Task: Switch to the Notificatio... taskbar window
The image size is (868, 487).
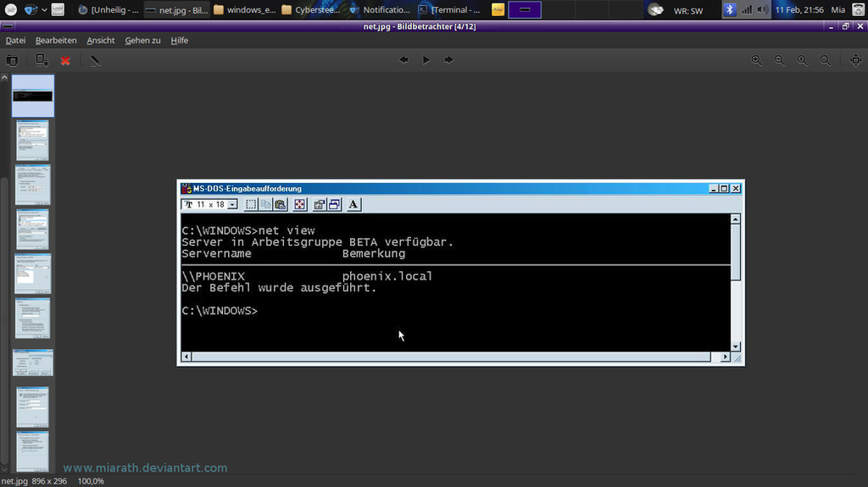Action: 381,9
